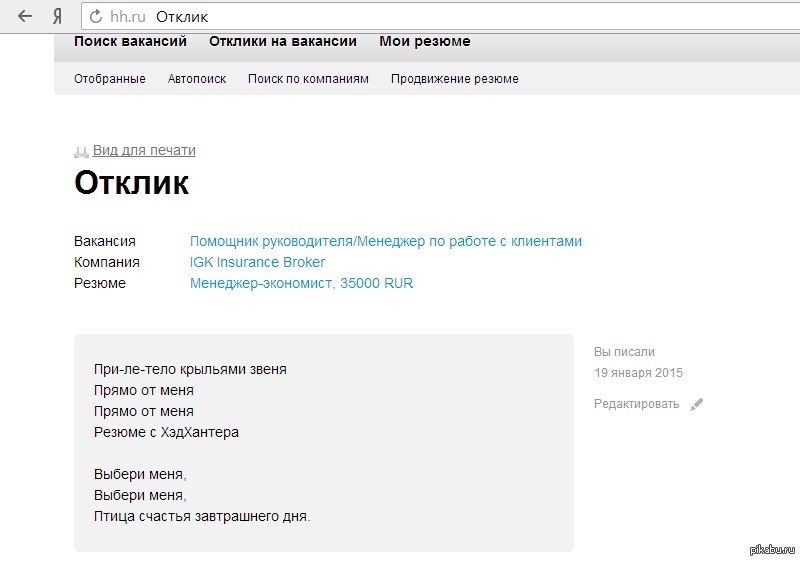The image size is (800, 561).
Task: Switch to the Отобранные submenu item
Action: (110, 79)
